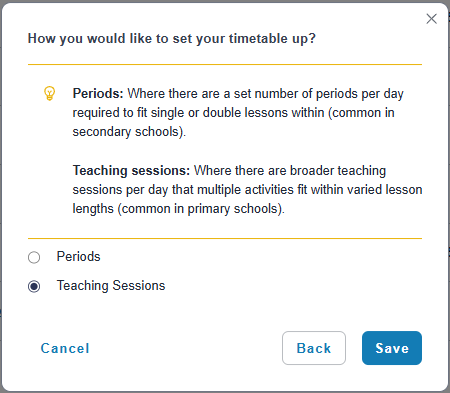Click the yellow divider above the radio options
Viewport: 450px width, 393px height.
[225, 238]
